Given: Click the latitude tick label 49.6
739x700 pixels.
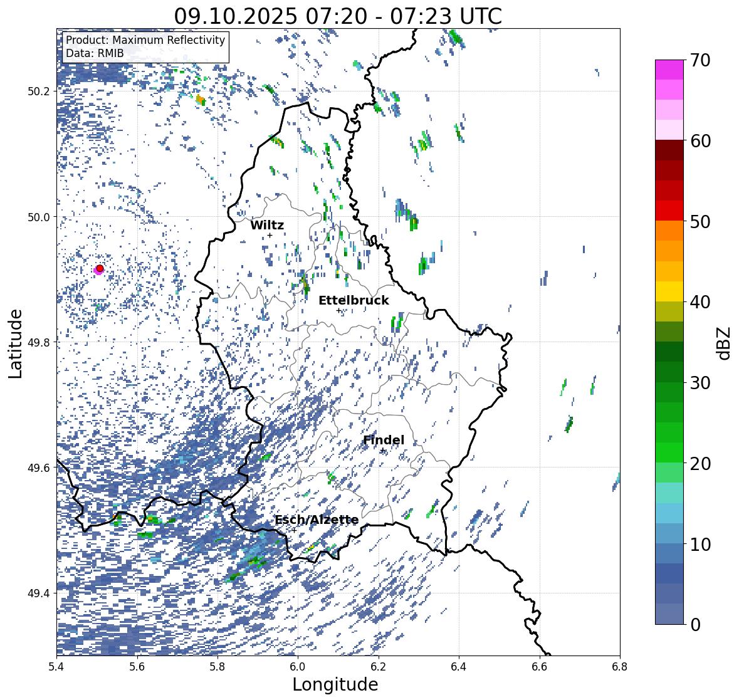Looking at the screenshot, I should [39, 468].
